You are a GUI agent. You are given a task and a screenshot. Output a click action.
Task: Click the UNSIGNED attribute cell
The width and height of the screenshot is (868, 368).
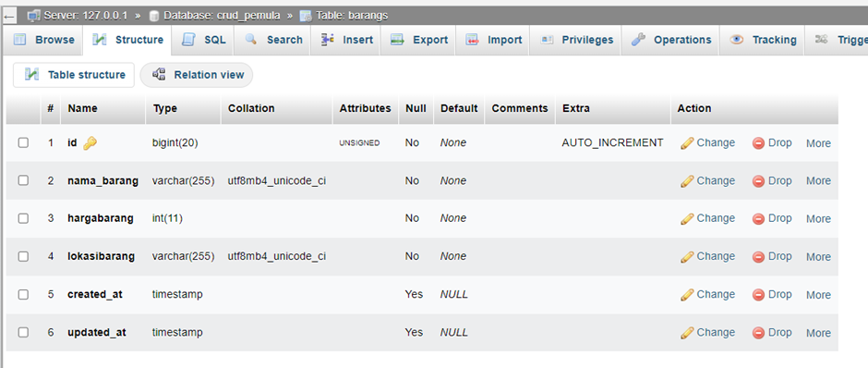[359, 143]
